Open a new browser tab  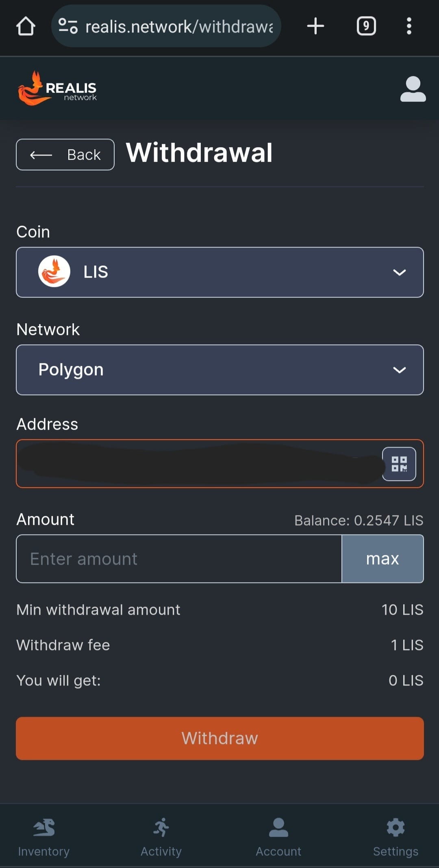[x=315, y=26]
